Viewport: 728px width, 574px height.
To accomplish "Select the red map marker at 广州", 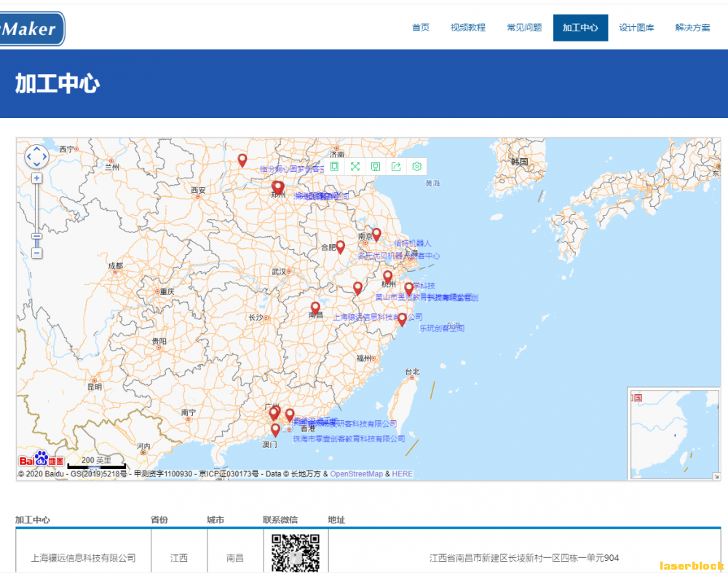I will (274, 413).
